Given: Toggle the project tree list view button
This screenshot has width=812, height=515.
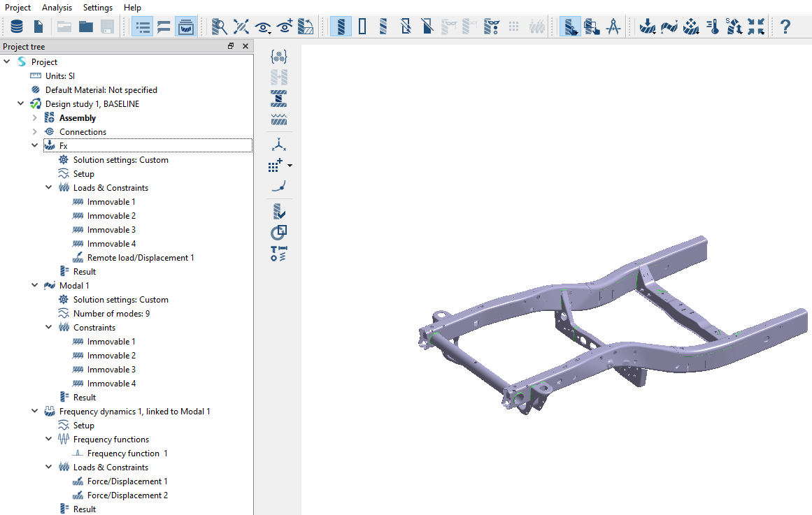Looking at the screenshot, I should click(x=143, y=27).
